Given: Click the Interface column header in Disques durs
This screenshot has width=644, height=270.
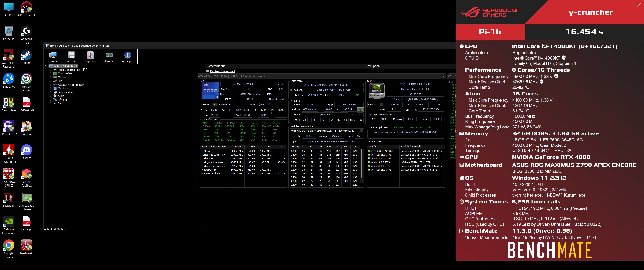Looking at the screenshot, I should pos(383,146).
